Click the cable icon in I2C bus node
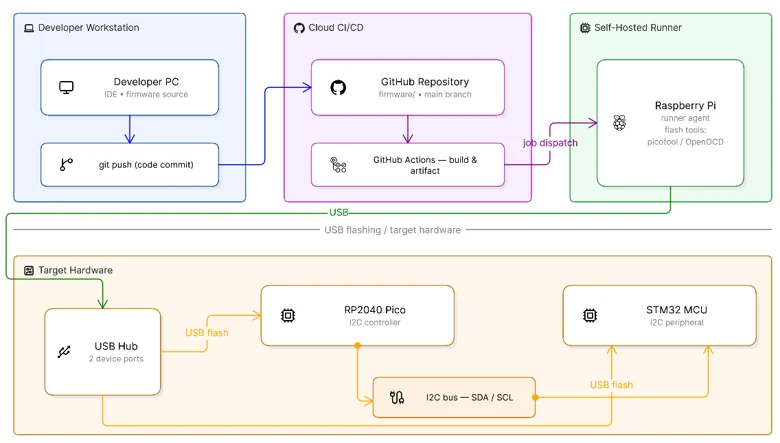Image resolution: width=780 pixels, height=443 pixels. coord(397,397)
